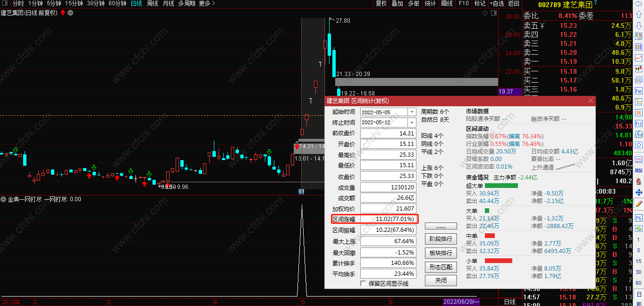644x306 pixels.
Task: Select the 日线 tab
Action: pos(136,3)
